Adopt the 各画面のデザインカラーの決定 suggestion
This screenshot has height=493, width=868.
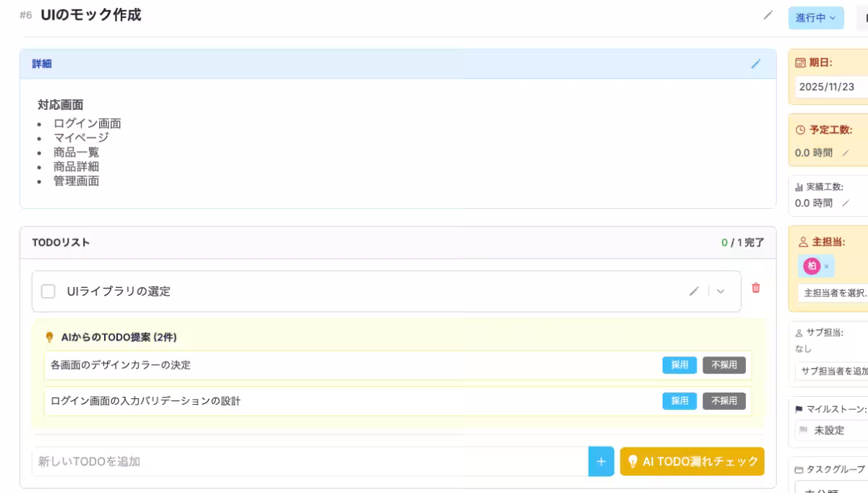point(679,365)
